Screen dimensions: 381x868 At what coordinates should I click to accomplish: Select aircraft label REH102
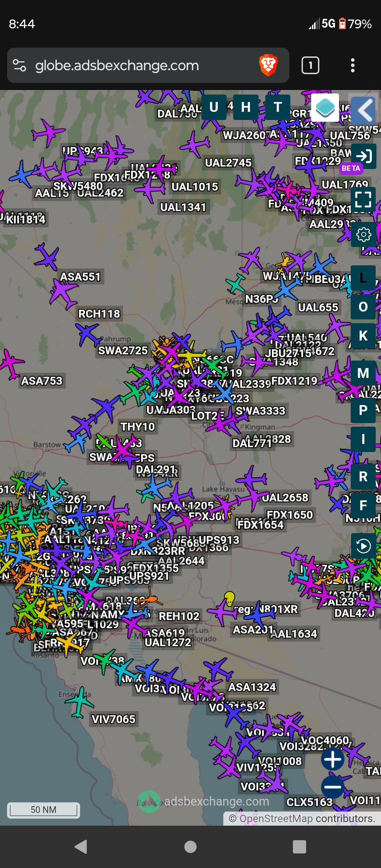179,616
